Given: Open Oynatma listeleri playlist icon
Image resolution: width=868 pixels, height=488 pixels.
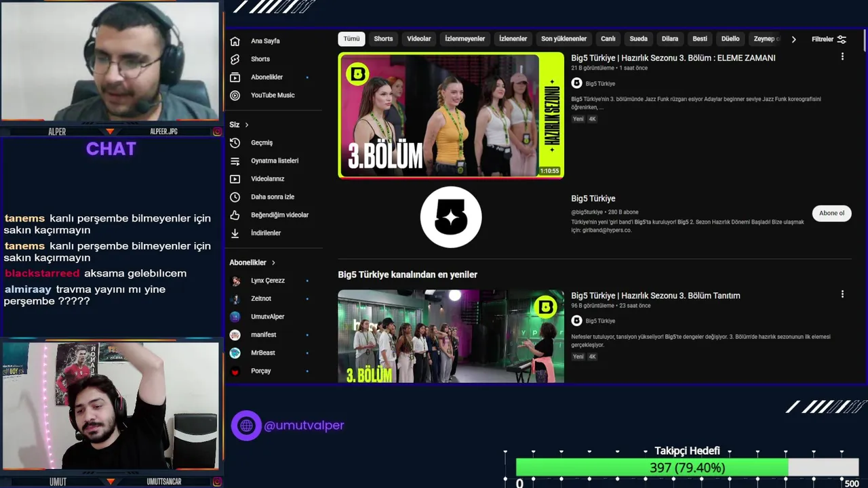Looking at the screenshot, I should (235, 161).
